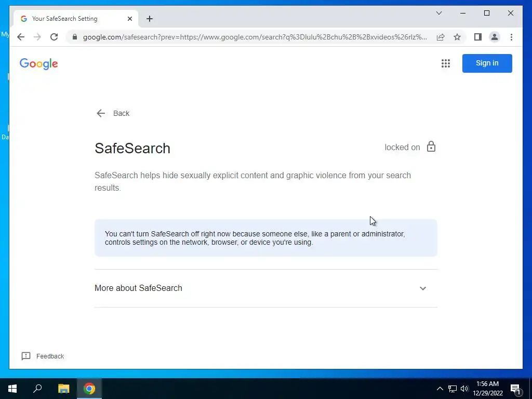Screen dimensions: 532x399
Task: Open the network tray icon
Action: click(453, 389)
